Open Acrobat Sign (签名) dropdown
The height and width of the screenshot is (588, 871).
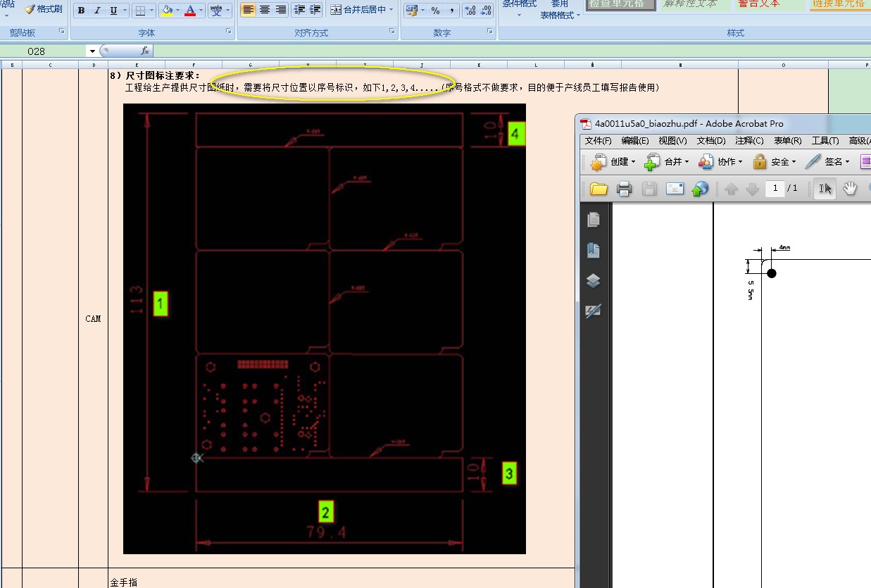click(829, 162)
